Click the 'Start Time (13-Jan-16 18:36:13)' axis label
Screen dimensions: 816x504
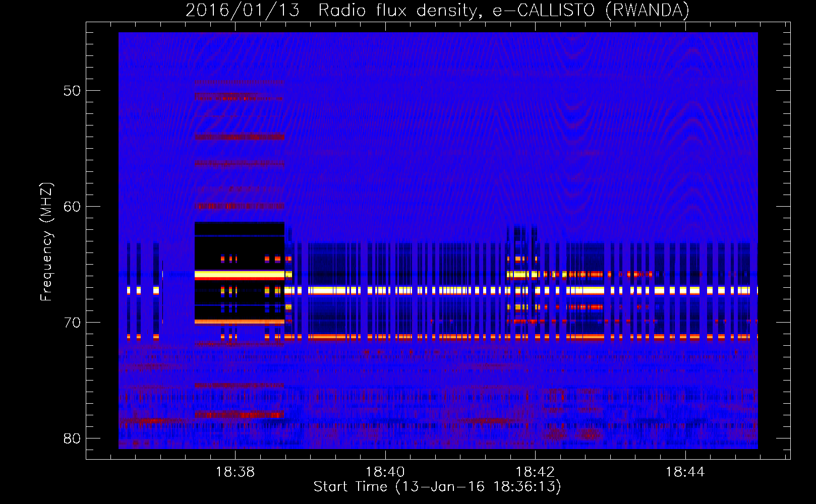437,486
